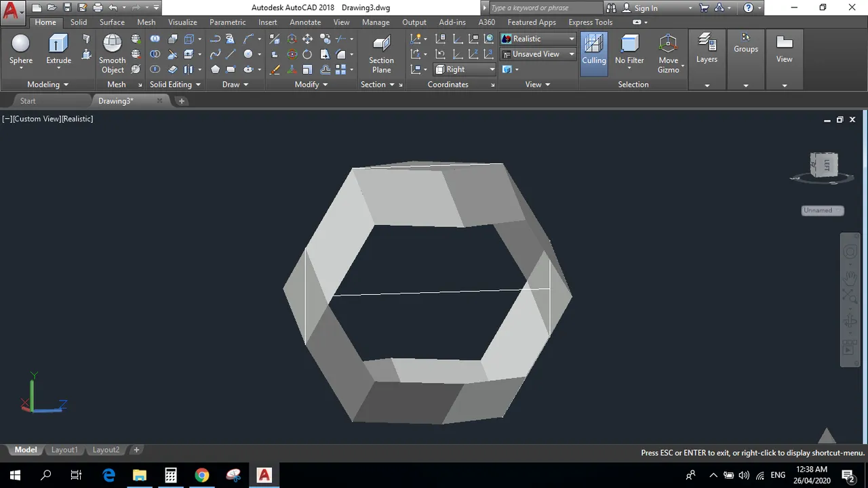Select the Slice tool in Solid Editing
The width and height of the screenshot is (868, 488).
click(x=172, y=54)
